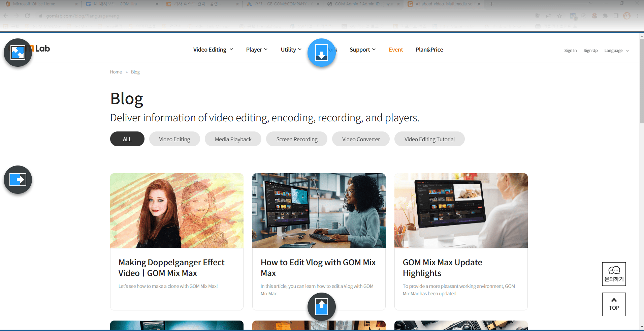Image resolution: width=644 pixels, height=331 pixels.
Task: Switch to the GOM Jira dashboard tab
Action: [x=122, y=4]
